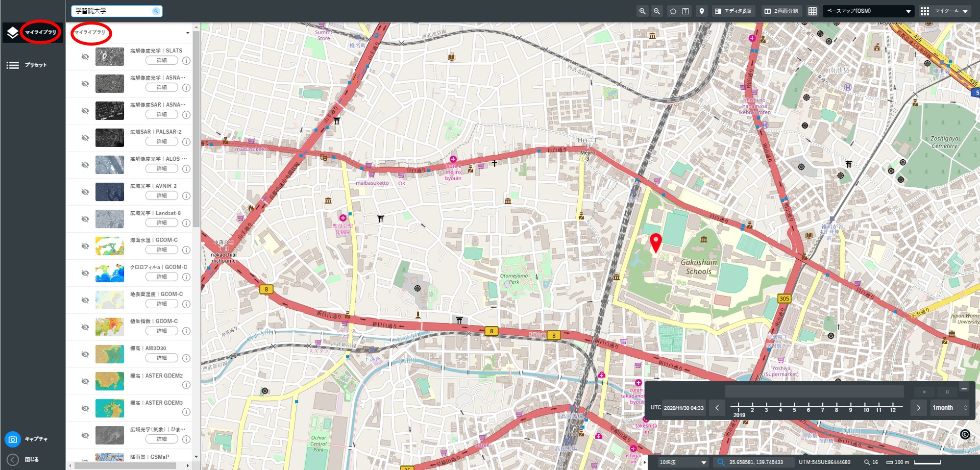Toggle visibility of 高解像度光学 SLATS layer
980x470 pixels.
[85, 57]
